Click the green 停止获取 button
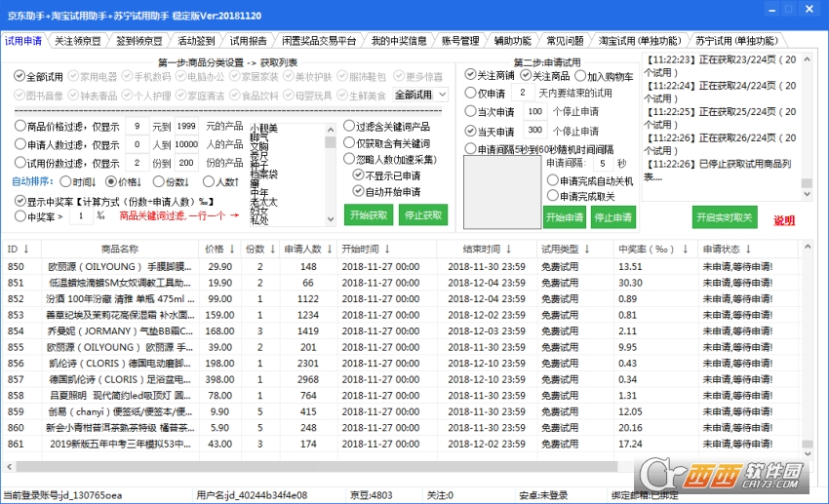 pos(423,215)
